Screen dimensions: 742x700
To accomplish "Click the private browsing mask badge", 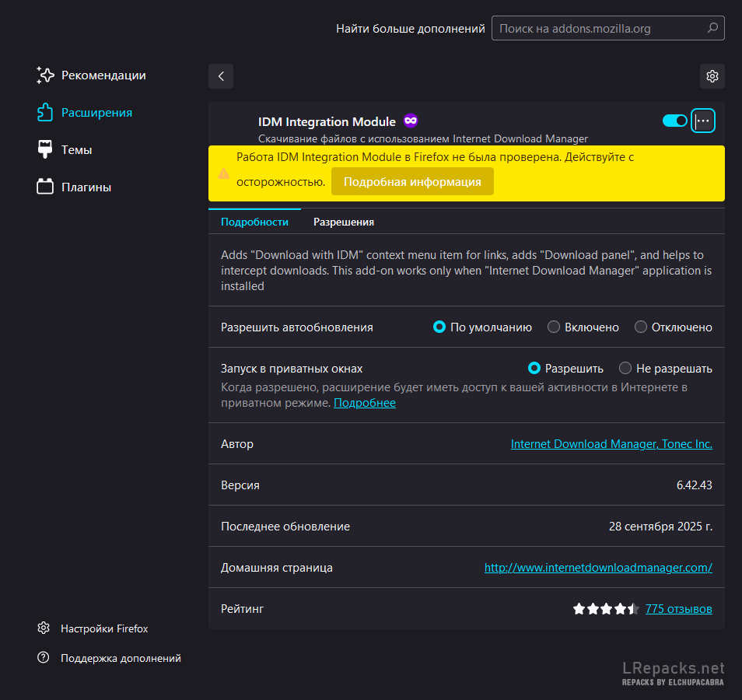I will click(411, 121).
